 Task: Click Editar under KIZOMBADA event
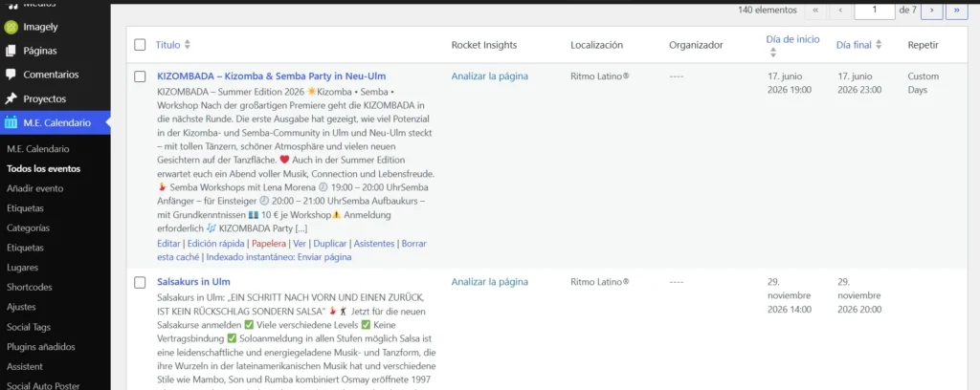tap(168, 244)
